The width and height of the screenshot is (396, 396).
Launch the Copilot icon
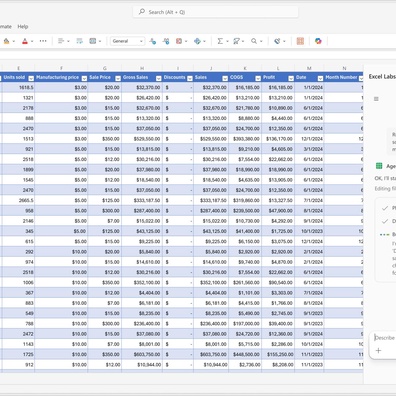coord(318,41)
